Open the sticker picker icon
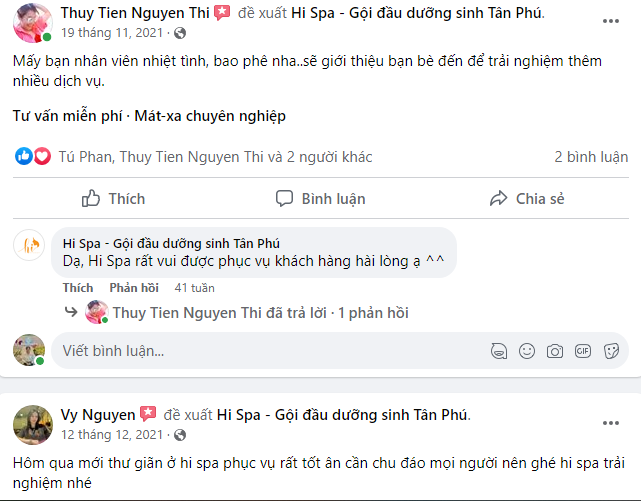 tap(612, 351)
